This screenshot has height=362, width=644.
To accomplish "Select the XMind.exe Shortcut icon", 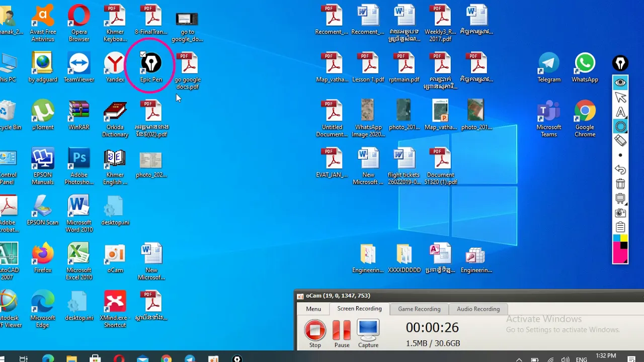I will [115, 310].
